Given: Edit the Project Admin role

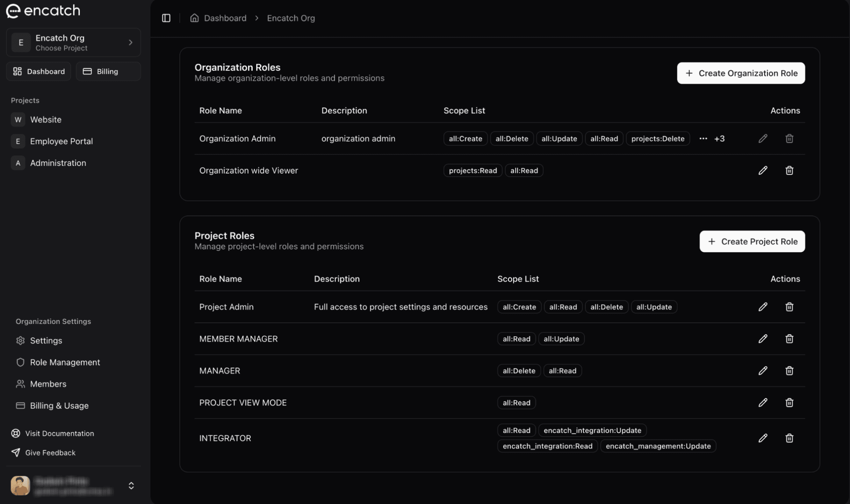Looking at the screenshot, I should coord(763,307).
